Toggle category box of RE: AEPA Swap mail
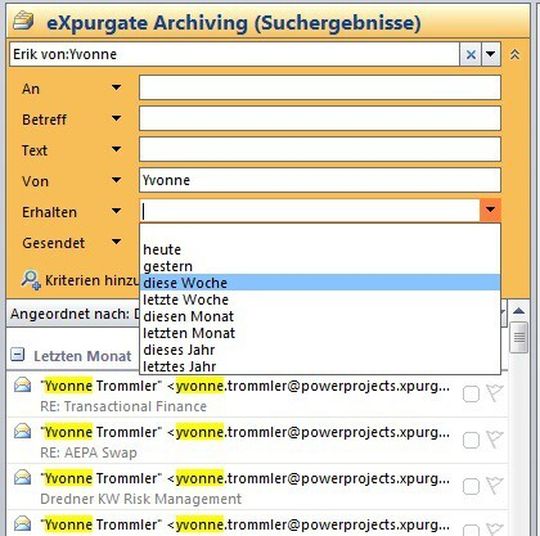This screenshot has width=540, height=536. (x=471, y=440)
